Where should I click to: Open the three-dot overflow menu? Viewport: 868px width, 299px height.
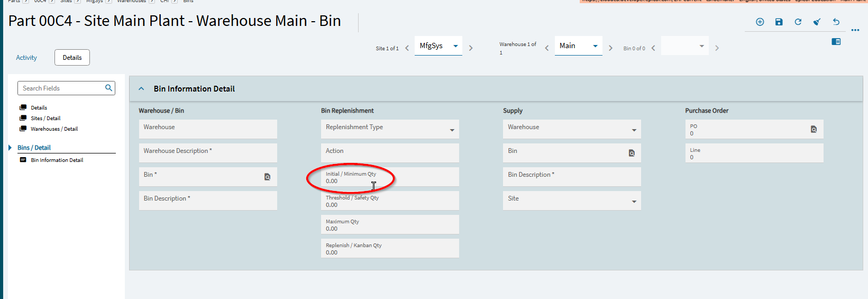click(855, 30)
